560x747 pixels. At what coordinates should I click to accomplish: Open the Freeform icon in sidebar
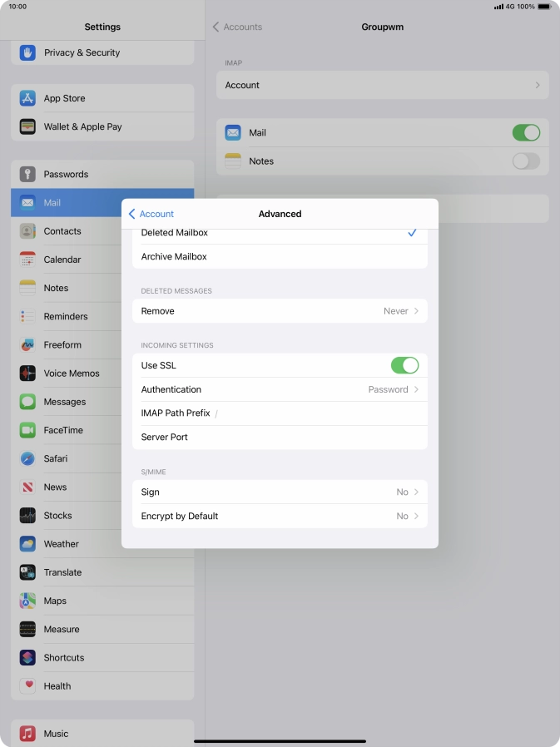pos(28,344)
